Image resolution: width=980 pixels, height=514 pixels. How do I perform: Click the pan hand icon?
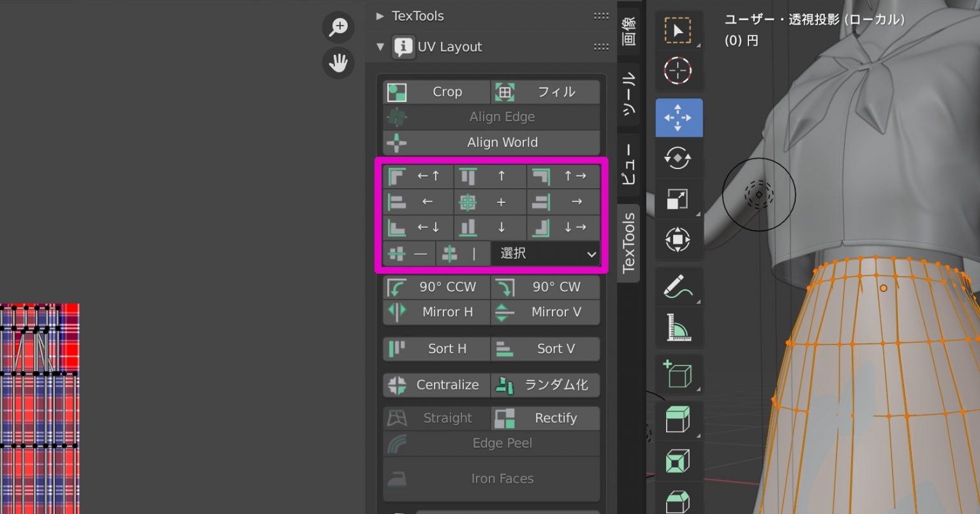338,63
